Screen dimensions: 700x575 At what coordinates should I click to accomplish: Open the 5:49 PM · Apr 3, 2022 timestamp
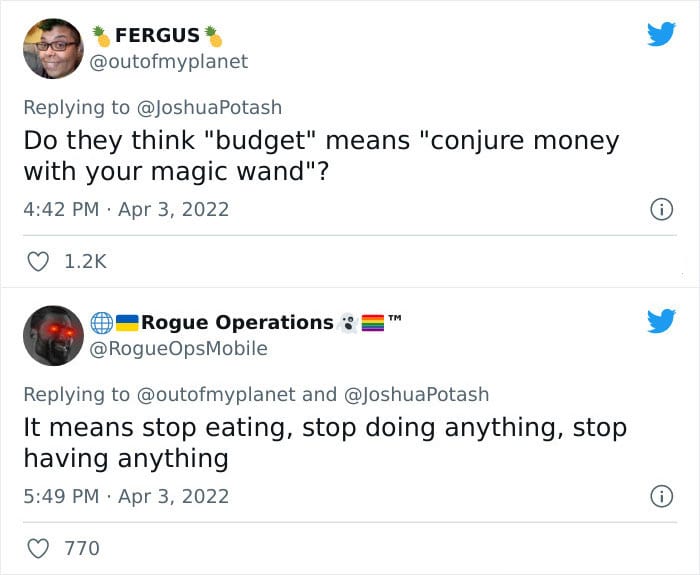pos(126,496)
